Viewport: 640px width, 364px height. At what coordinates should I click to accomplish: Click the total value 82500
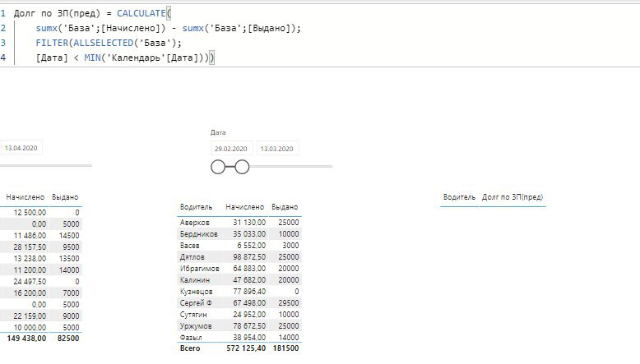pos(68,338)
